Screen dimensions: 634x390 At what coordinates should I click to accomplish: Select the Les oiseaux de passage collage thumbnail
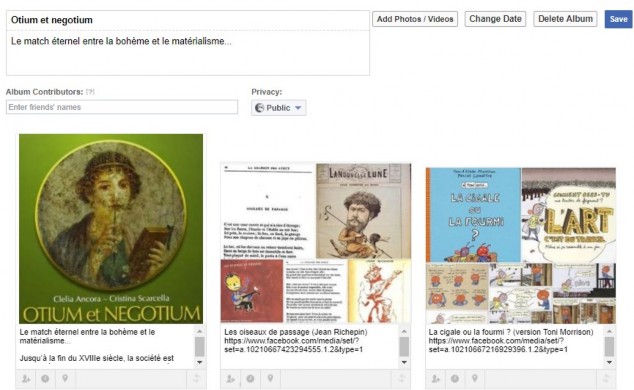click(315, 243)
